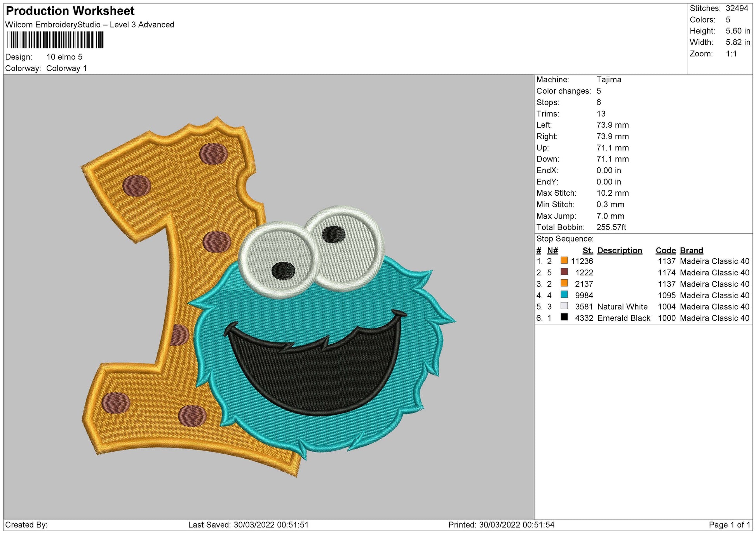Click the 'Stop Sequence:' heading
The height and width of the screenshot is (534, 756).
[x=565, y=239]
